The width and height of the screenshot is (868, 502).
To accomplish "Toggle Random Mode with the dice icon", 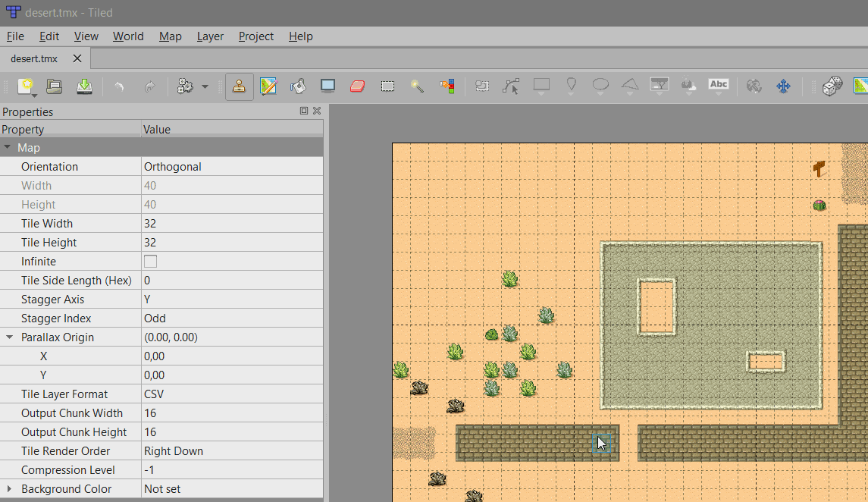I will click(x=832, y=86).
